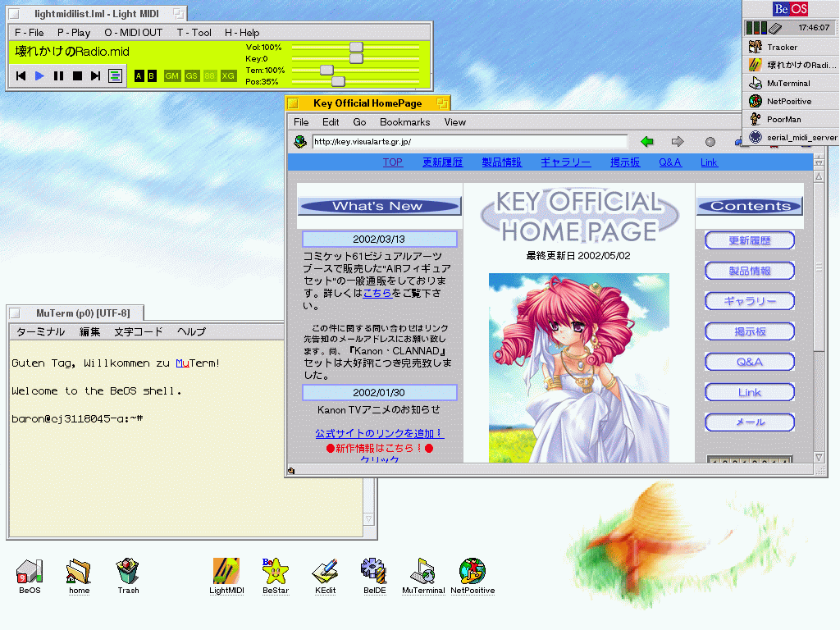The image size is (840, 630).
Task: Toggle the A marker in Light MIDI
Action: 139,76
